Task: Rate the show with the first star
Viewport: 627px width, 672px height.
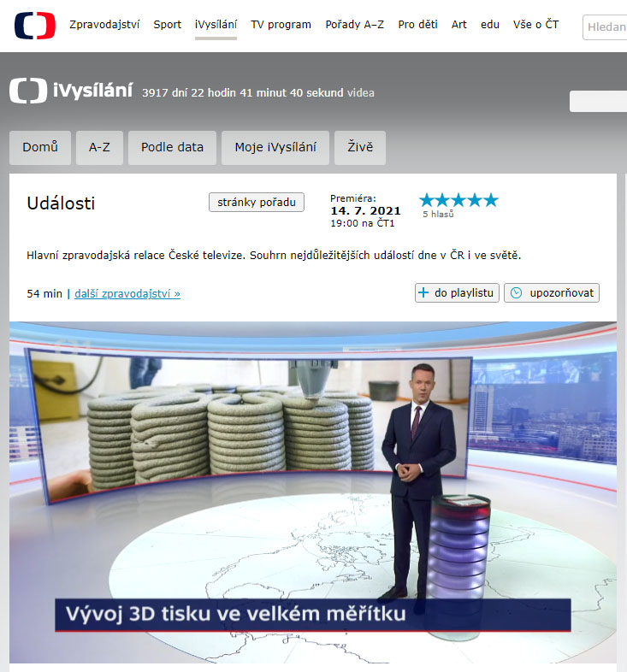Action: pos(427,200)
